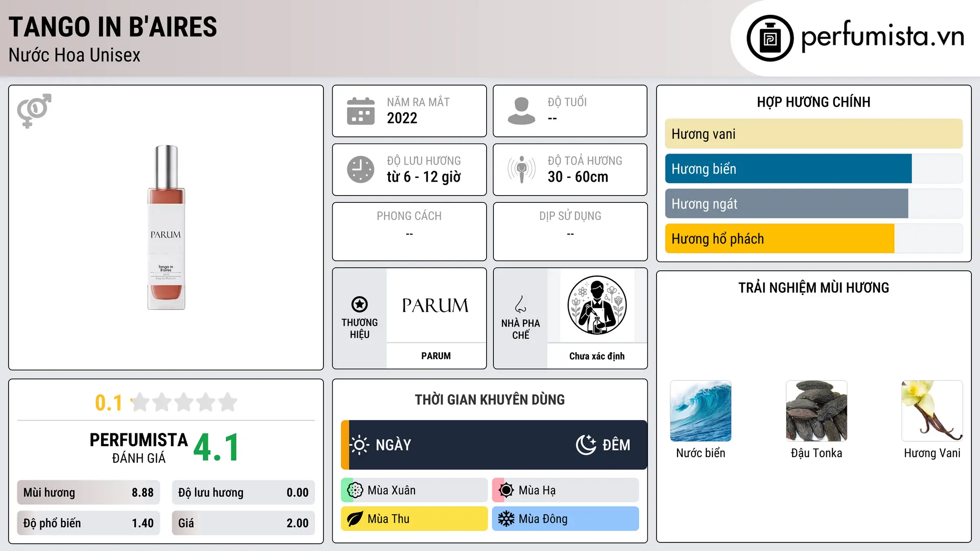Click the person icon beside Độ tuổi
Screen dimensions: 980x551
[522, 111]
